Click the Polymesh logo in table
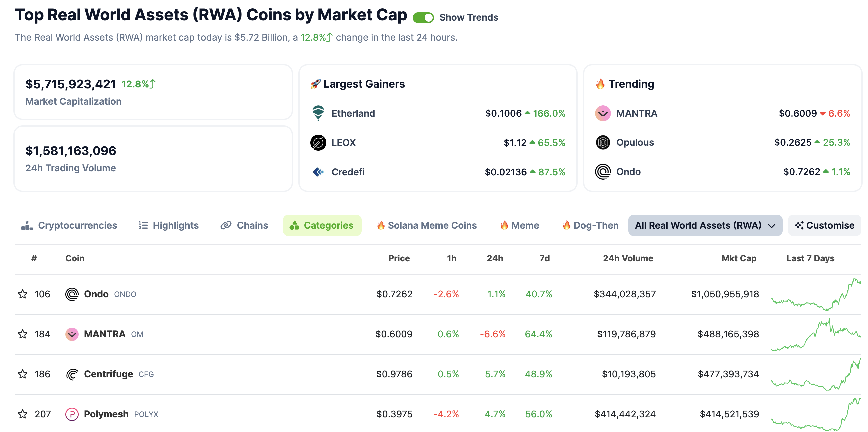Image resolution: width=868 pixels, height=432 pixels. [72, 414]
